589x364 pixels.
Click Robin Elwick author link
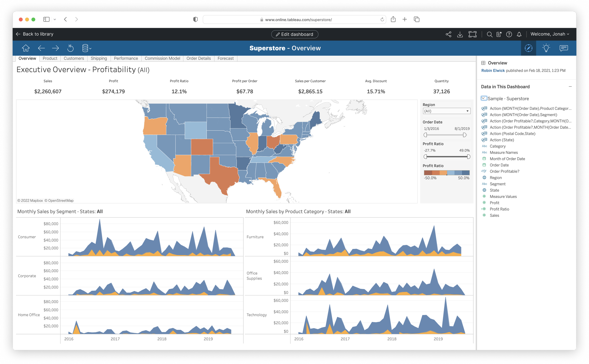(493, 70)
